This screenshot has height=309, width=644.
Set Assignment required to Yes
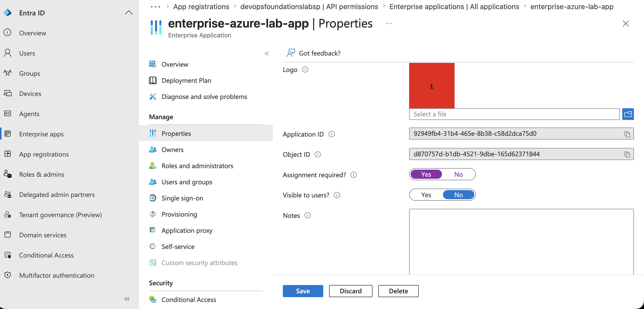pos(426,174)
